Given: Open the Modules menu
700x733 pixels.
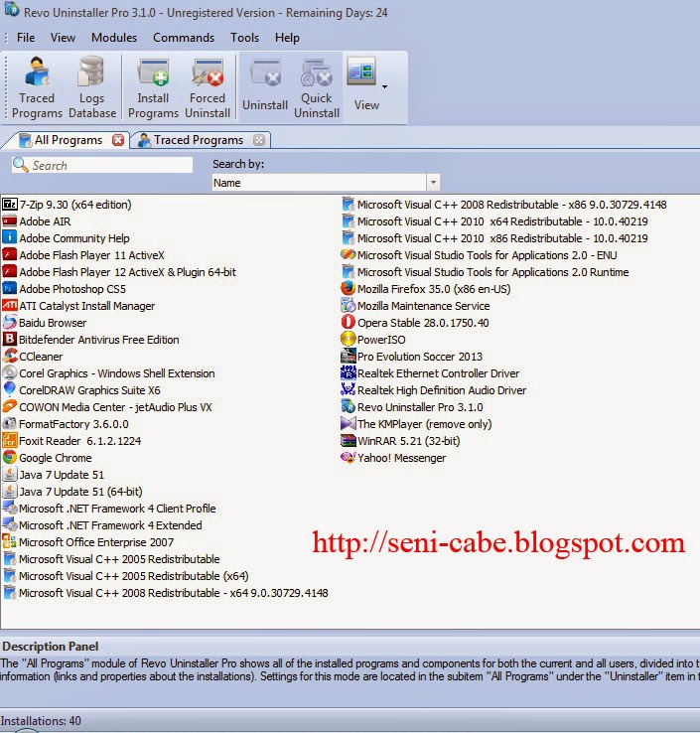Looking at the screenshot, I should (114, 38).
